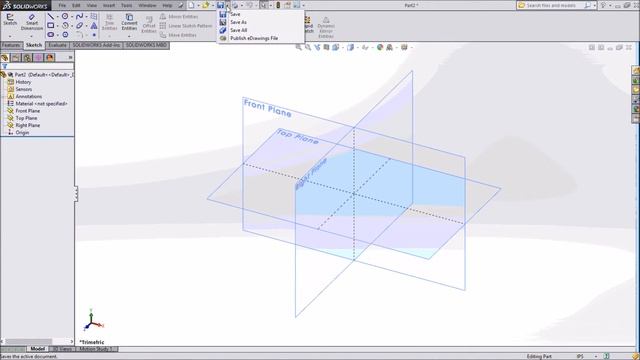Select the Smart Dimension tool
The height and width of the screenshot is (360, 640).
(32, 22)
